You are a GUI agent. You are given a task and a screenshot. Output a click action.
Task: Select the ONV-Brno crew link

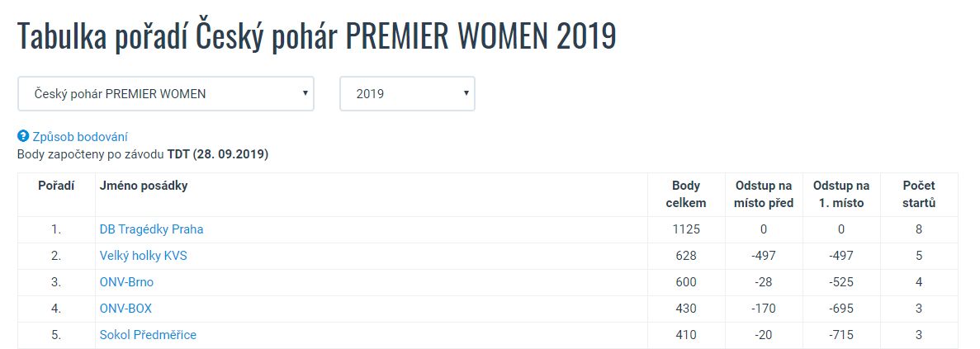coord(126,282)
